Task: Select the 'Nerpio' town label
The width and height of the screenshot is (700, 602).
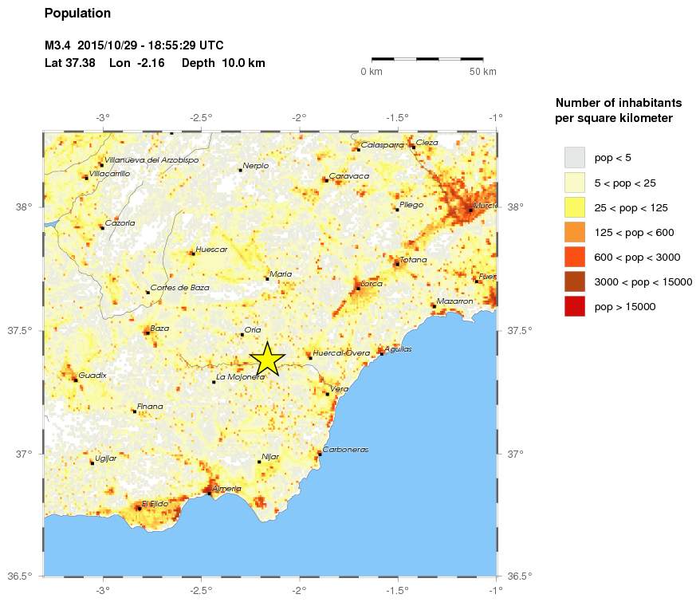Action: click(x=256, y=166)
